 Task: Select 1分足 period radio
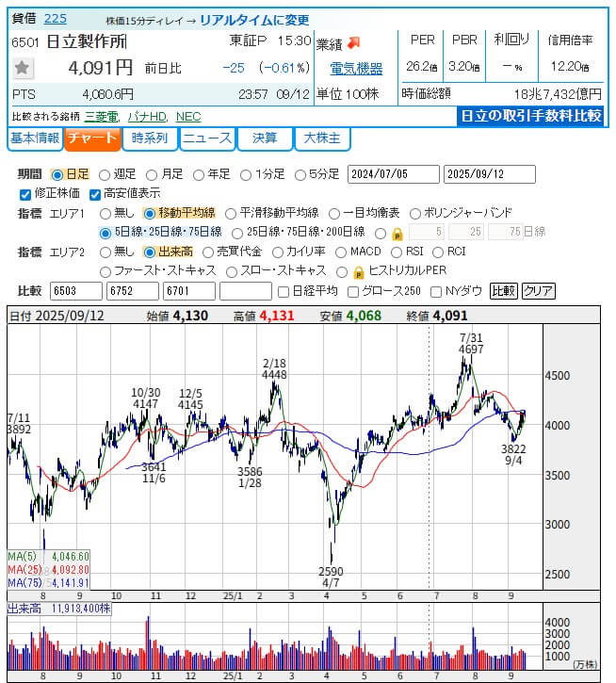[x=246, y=175]
